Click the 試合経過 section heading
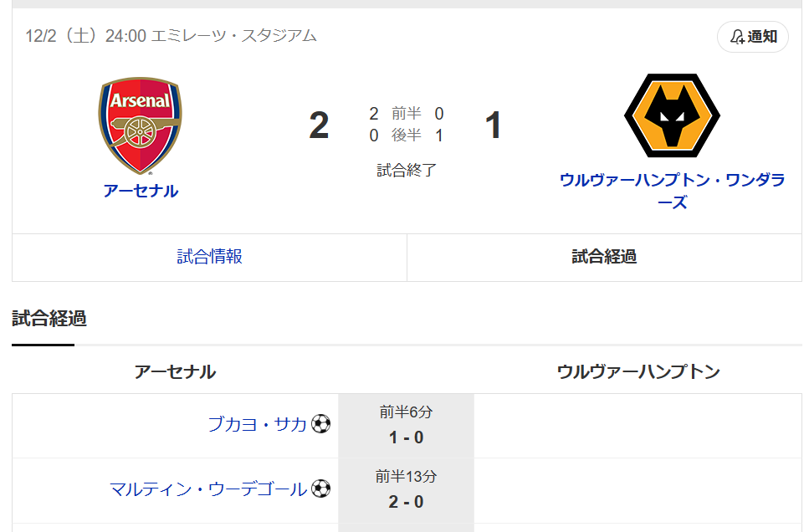Image resolution: width=809 pixels, height=532 pixels. pos(49,319)
